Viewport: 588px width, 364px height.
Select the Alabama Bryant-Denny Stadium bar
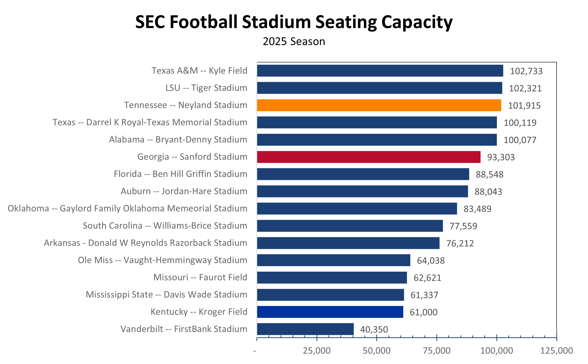tap(377, 140)
